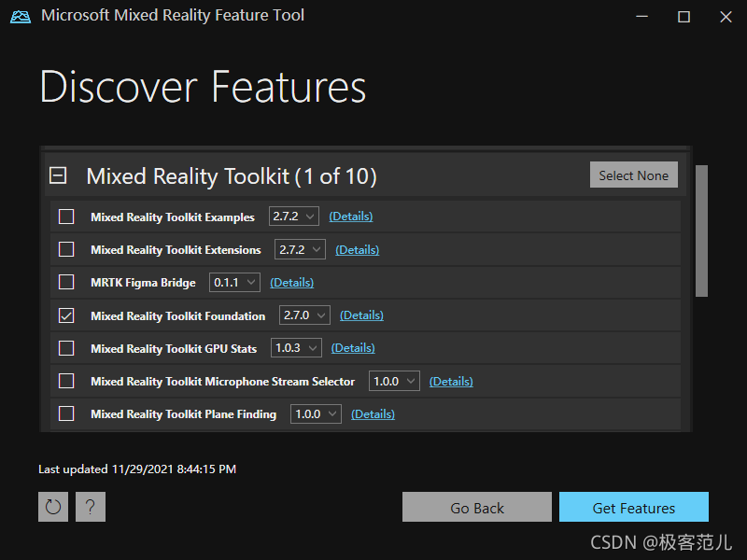
Task: Open Plane Finding version dropdown 1.0.0
Action: click(x=317, y=413)
